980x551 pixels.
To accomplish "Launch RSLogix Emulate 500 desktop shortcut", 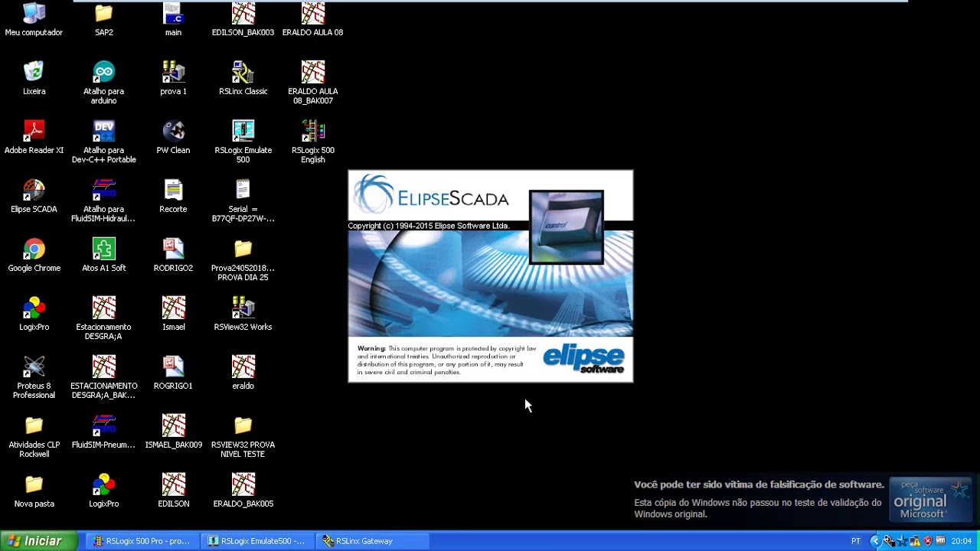I will click(x=243, y=142).
